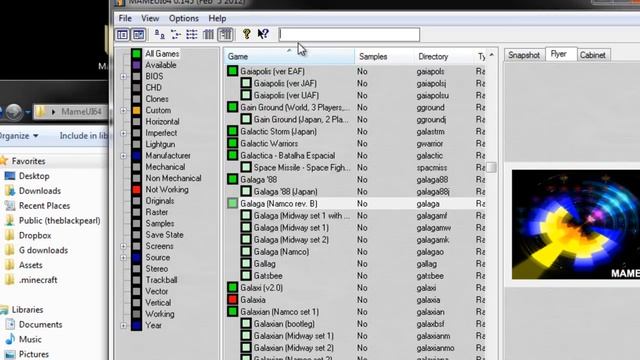Click the blue Manufacturer folder icon
640x360 pixels.
[x=136, y=156]
